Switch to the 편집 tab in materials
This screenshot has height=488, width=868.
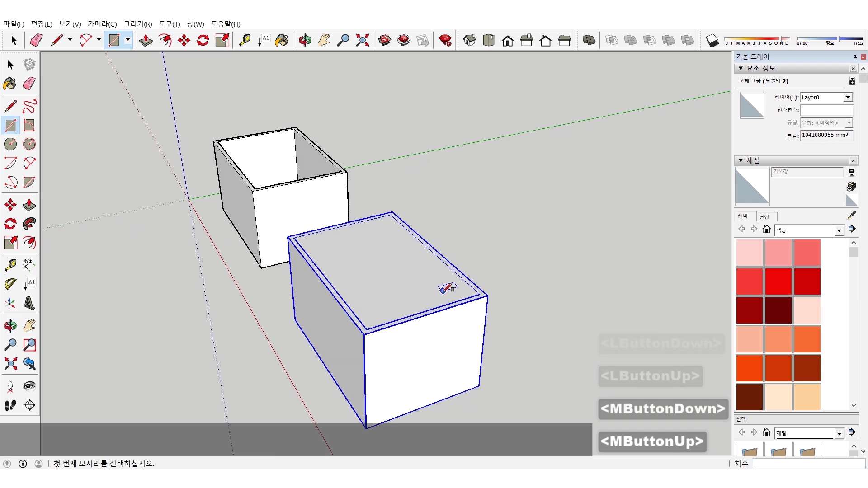coord(764,216)
